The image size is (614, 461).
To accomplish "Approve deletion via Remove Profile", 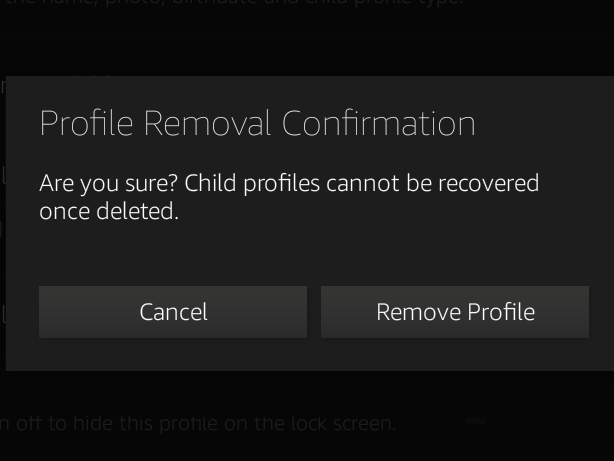I will pyautogui.click(x=455, y=312).
